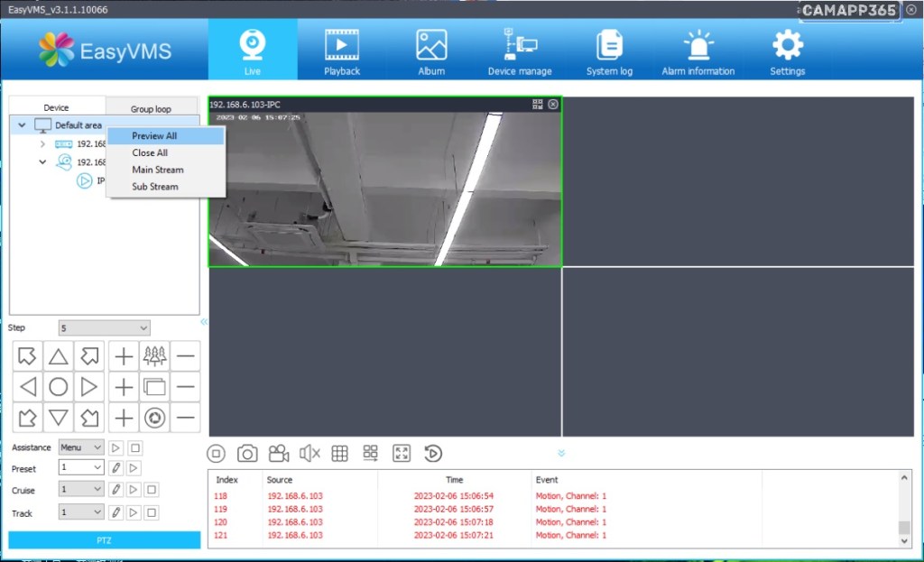Toggle the mute speaker icon

click(x=310, y=454)
